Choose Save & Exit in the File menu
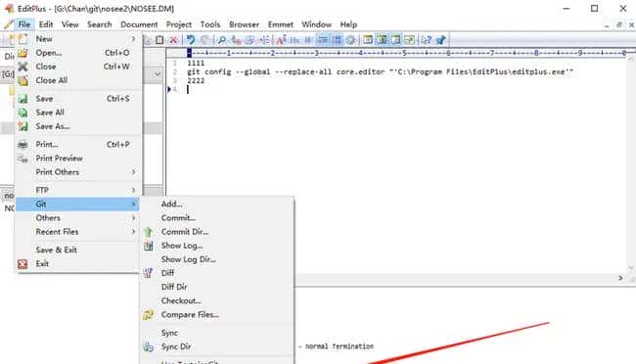 click(77, 250)
